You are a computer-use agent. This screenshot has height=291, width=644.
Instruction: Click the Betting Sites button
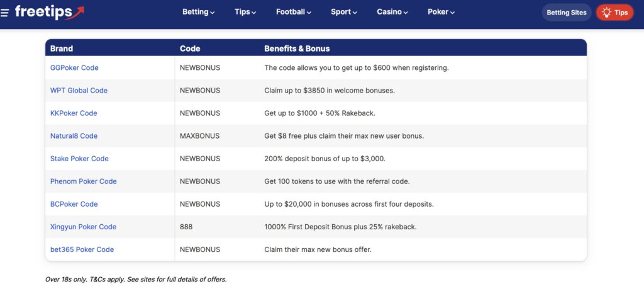567,13
